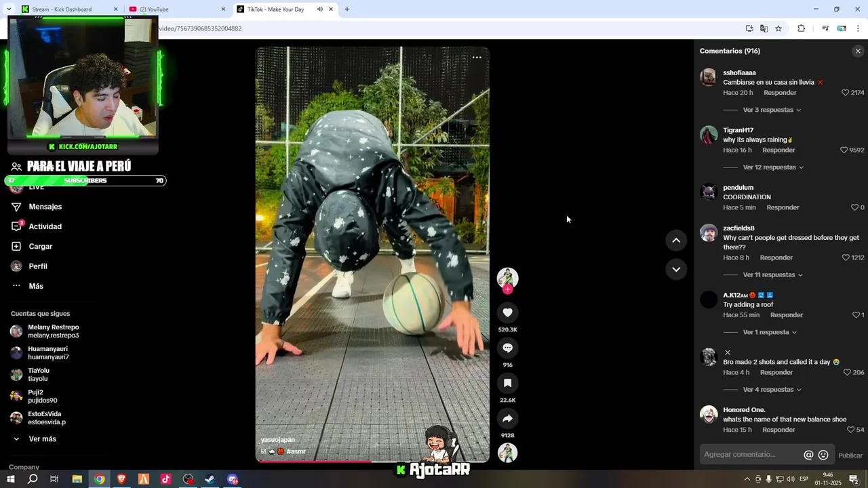Open the emoji picker in comment box
The height and width of the screenshot is (488, 868).
click(823, 455)
